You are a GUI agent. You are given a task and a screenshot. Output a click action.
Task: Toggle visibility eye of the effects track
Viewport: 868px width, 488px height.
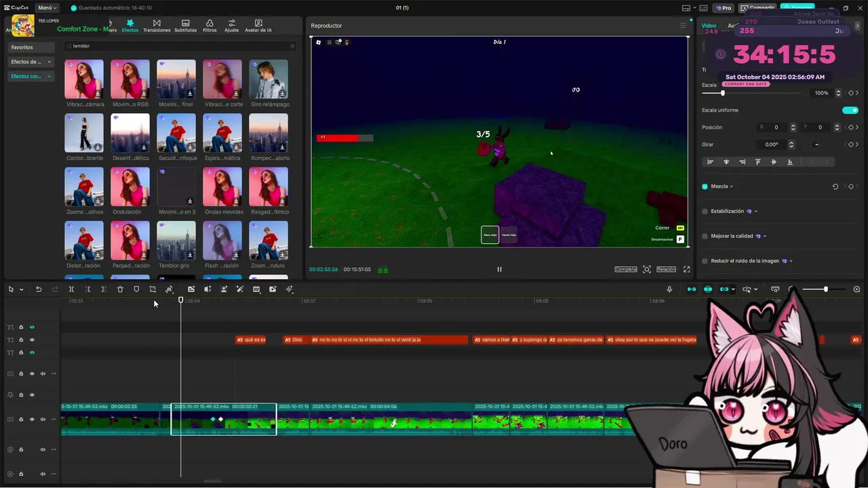(x=32, y=394)
